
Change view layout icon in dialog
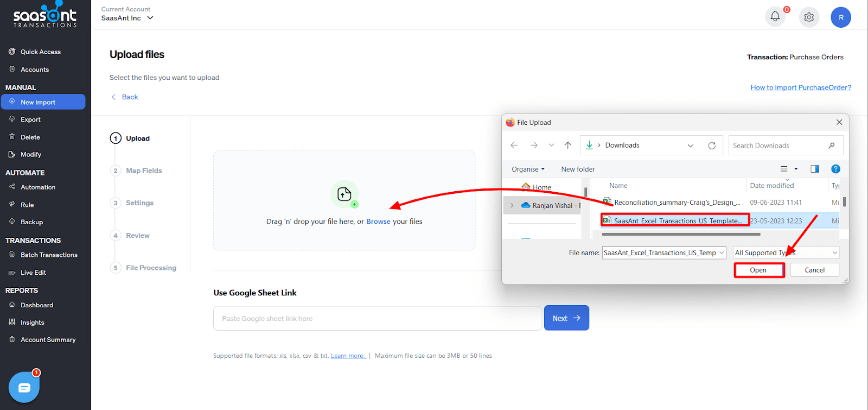point(784,169)
